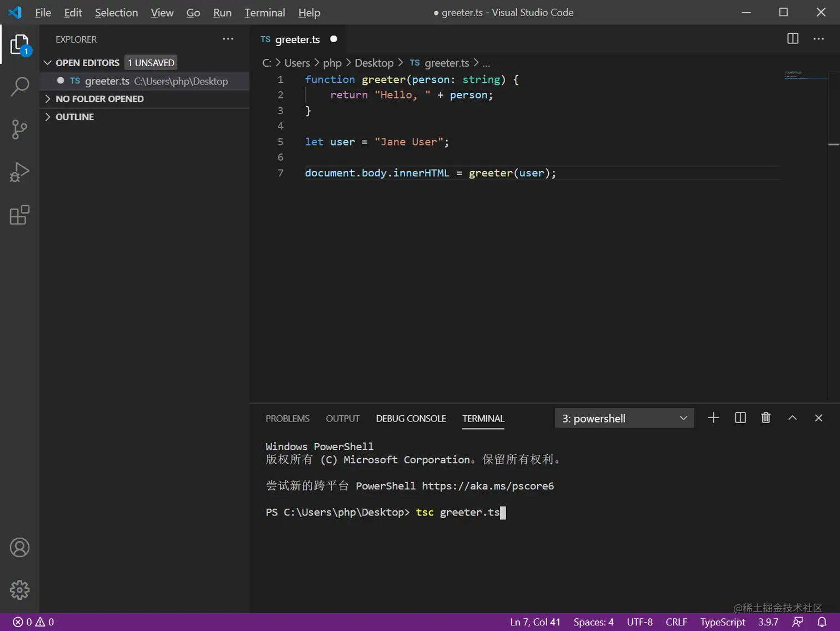Screen dimensions: 840x631
Task: Open the Manage gear icon
Action: [19, 590]
